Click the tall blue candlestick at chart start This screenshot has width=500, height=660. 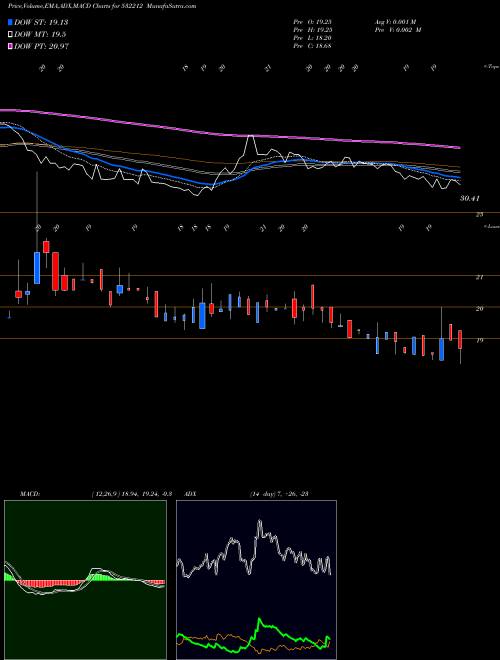[37, 268]
